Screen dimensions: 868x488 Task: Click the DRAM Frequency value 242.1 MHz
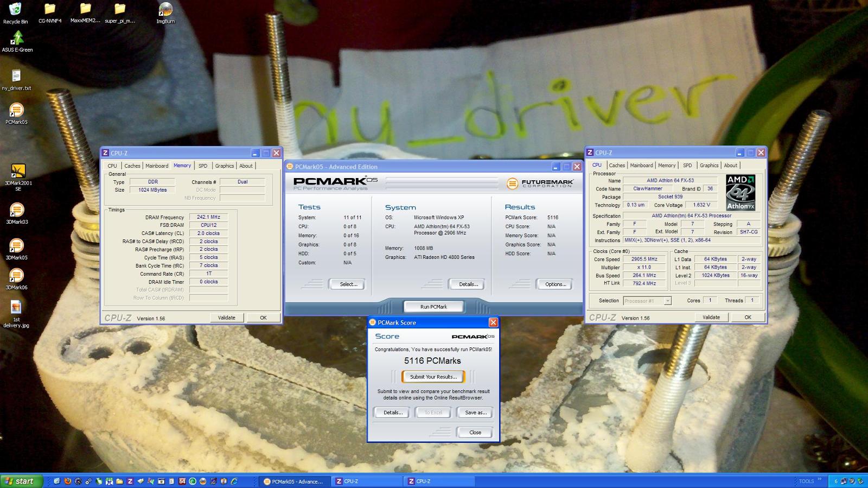pyautogui.click(x=208, y=217)
